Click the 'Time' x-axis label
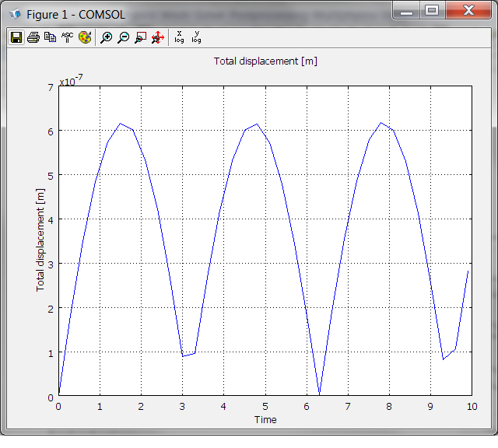The width and height of the screenshot is (498, 448). point(265,420)
